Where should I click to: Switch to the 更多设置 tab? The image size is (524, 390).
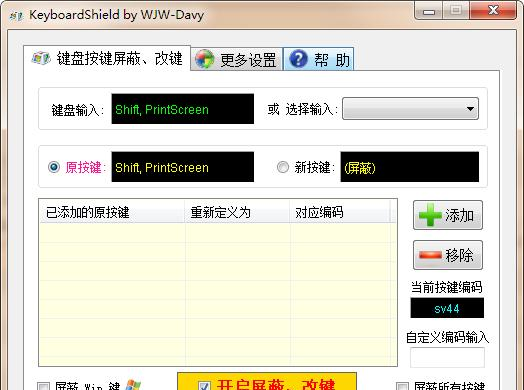237,59
